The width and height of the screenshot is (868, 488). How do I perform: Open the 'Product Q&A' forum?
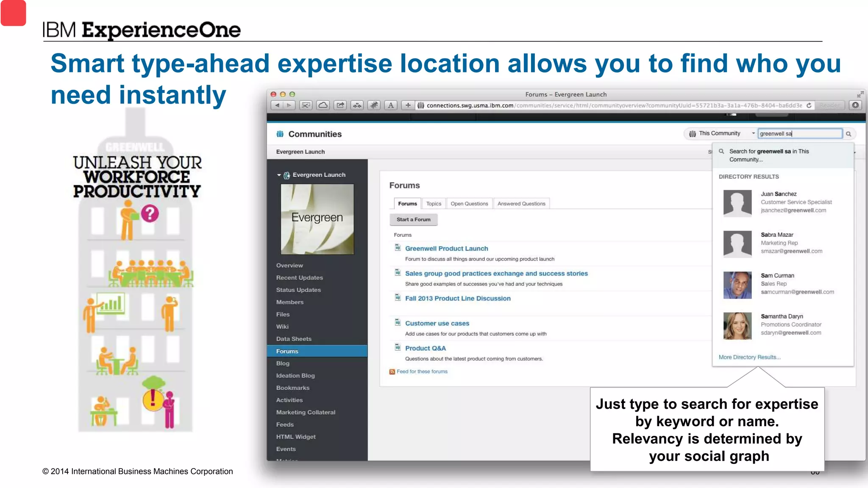tap(426, 349)
